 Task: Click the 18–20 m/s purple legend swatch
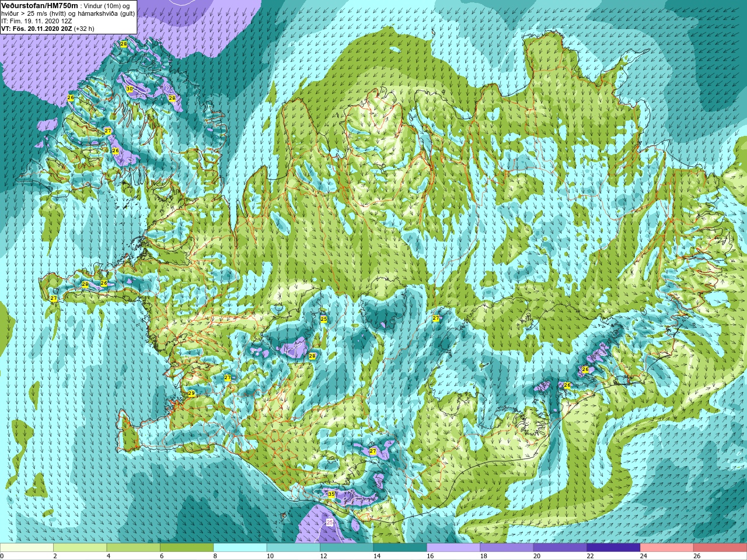tap(507, 548)
